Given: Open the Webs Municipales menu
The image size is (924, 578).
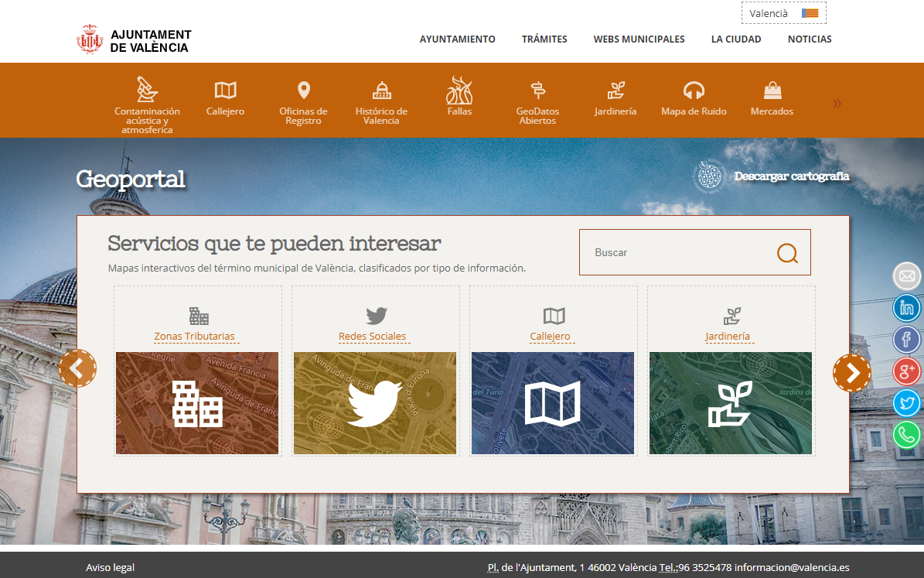Looking at the screenshot, I should point(639,39).
